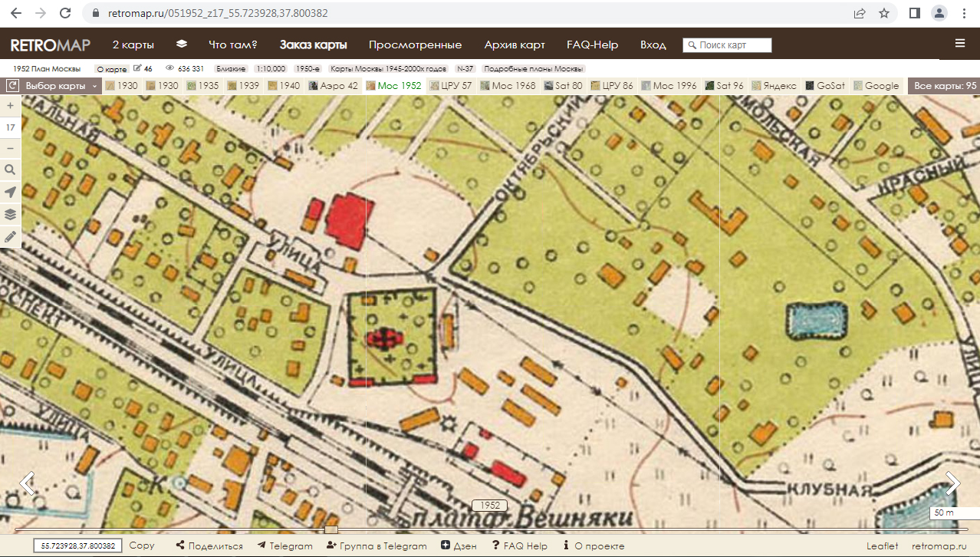Zoom in with the plus button
This screenshot has height=557, width=980.
pyautogui.click(x=10, y=106)
